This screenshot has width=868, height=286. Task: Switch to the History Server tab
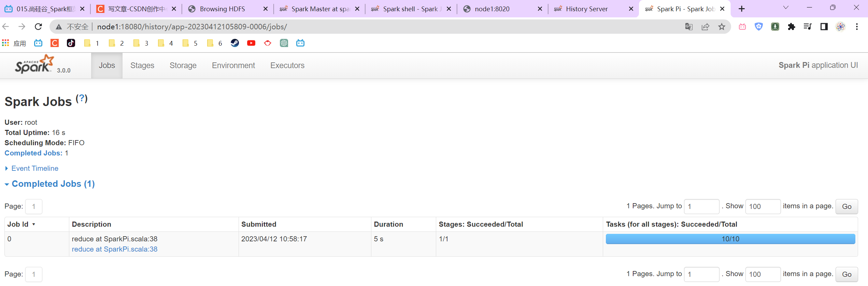click(x=587, y=9)
